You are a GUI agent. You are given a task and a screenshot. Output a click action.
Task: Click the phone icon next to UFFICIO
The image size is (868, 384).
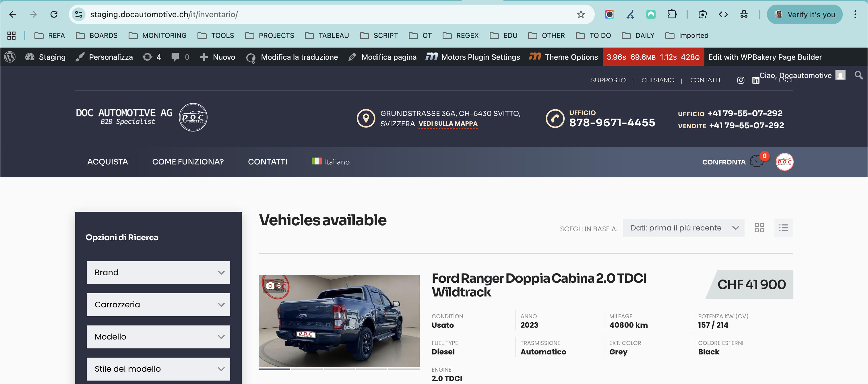(x=555, y=118)
